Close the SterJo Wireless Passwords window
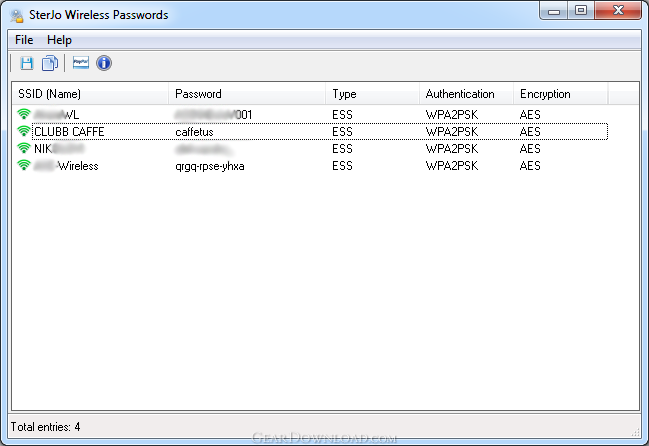This screenshot has height=446, width=649. coord(618,10)
